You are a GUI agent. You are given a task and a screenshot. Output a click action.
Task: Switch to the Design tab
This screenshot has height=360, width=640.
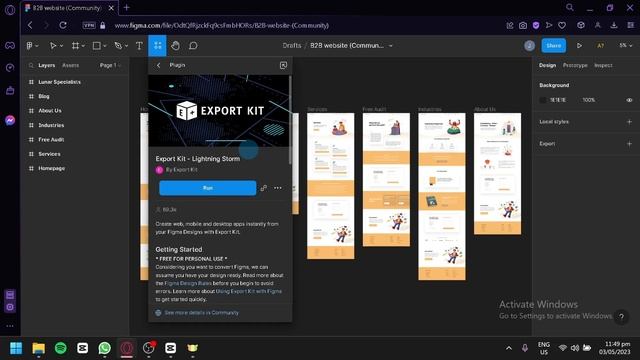(547, 65)
